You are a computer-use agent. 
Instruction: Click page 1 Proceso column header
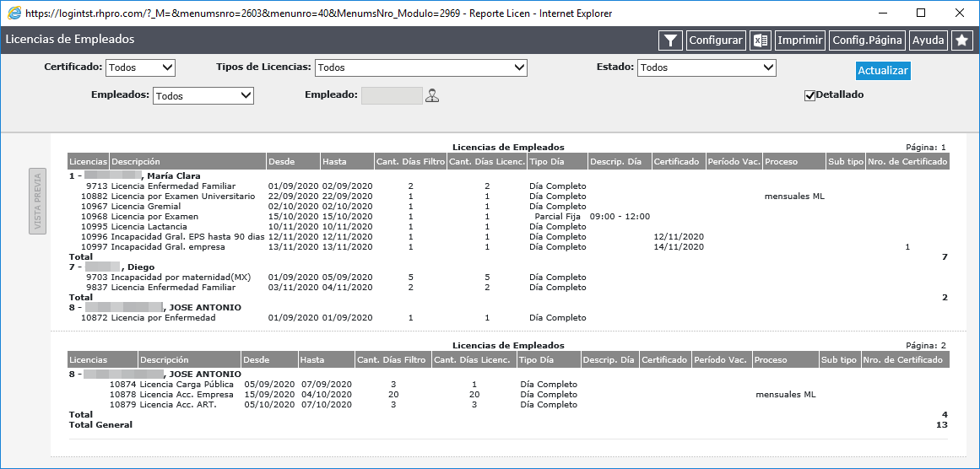[793, 161]
